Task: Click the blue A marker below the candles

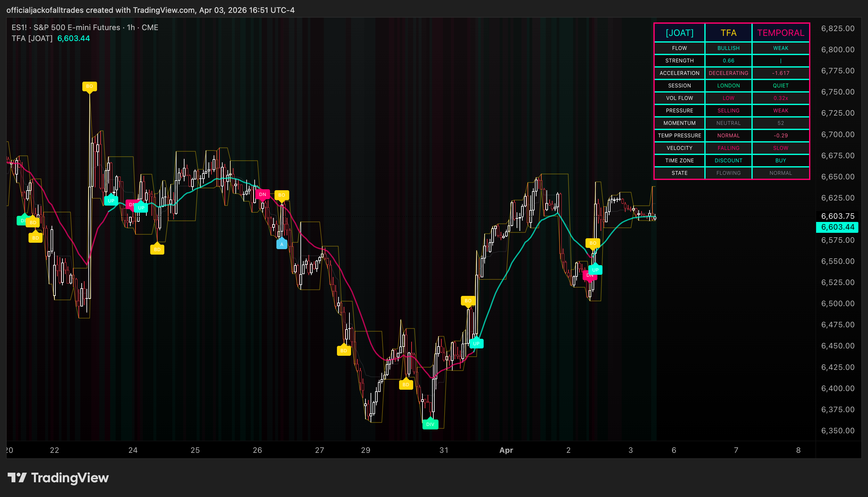Action: [x=282, y=244]
